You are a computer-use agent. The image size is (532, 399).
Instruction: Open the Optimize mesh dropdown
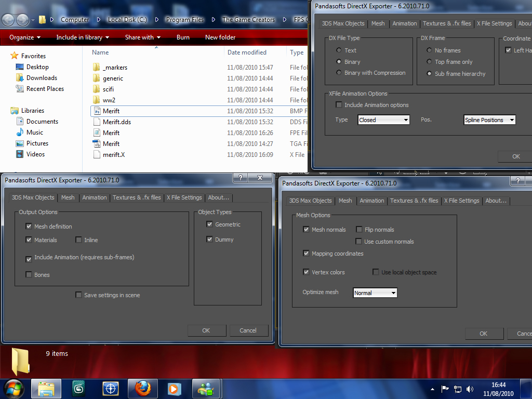[375, 293]
